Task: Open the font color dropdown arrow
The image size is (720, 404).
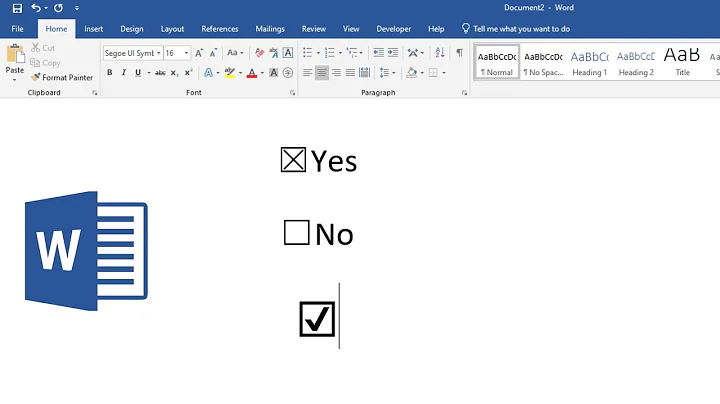Action: click(263, 73)
